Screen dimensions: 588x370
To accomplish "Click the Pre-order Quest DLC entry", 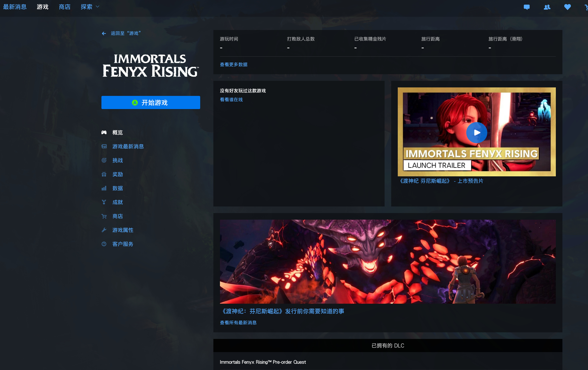I will (263, 362).
